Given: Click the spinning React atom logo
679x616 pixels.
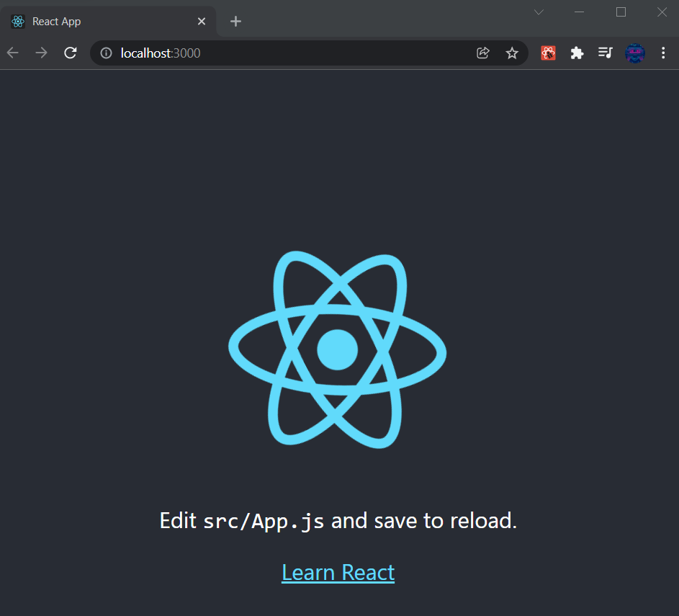Looking at the screenshot, I should (x=338, y=349).
